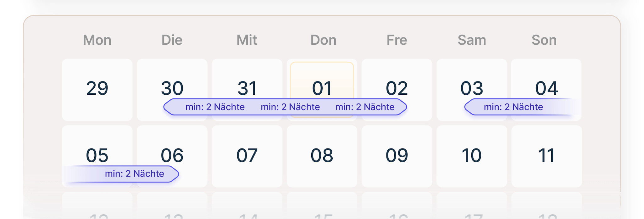Select day 10 on Saturday column
Screen dimensions: 644x219
pos(471,155)
